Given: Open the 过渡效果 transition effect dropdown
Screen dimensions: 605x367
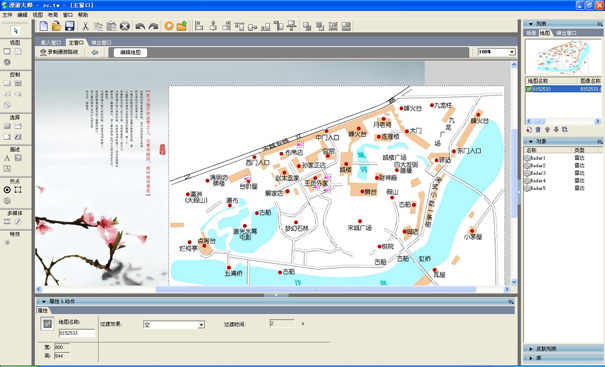Looking at the screenshot, I should tap(201, 325).
